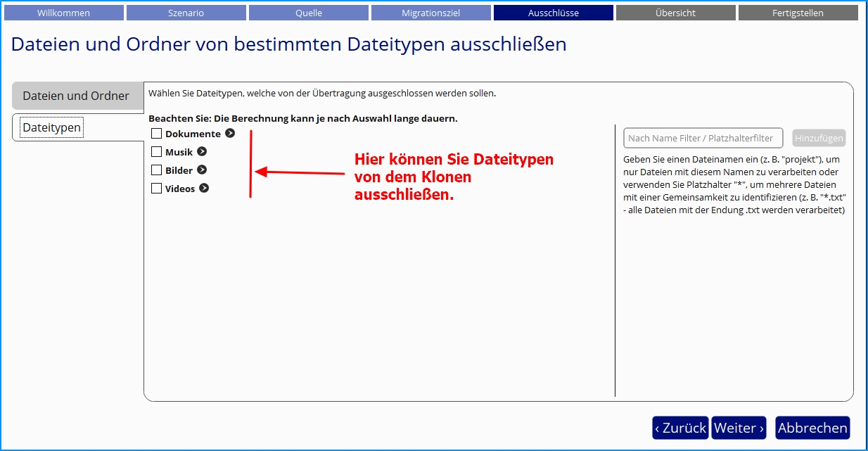This screenshot has height=451, width=868.
Task: Expand the Videos file type arrow
Action: pos(204,188)
